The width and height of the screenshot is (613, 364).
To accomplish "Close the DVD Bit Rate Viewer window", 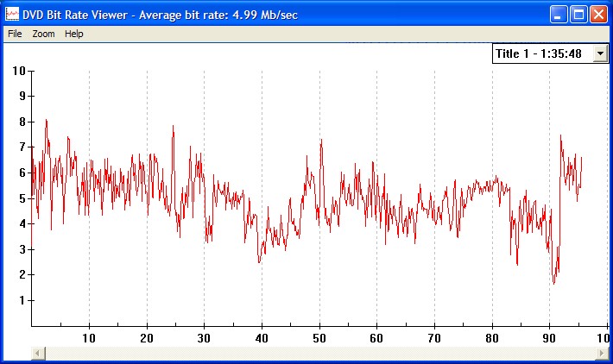I will click(598, 15).
